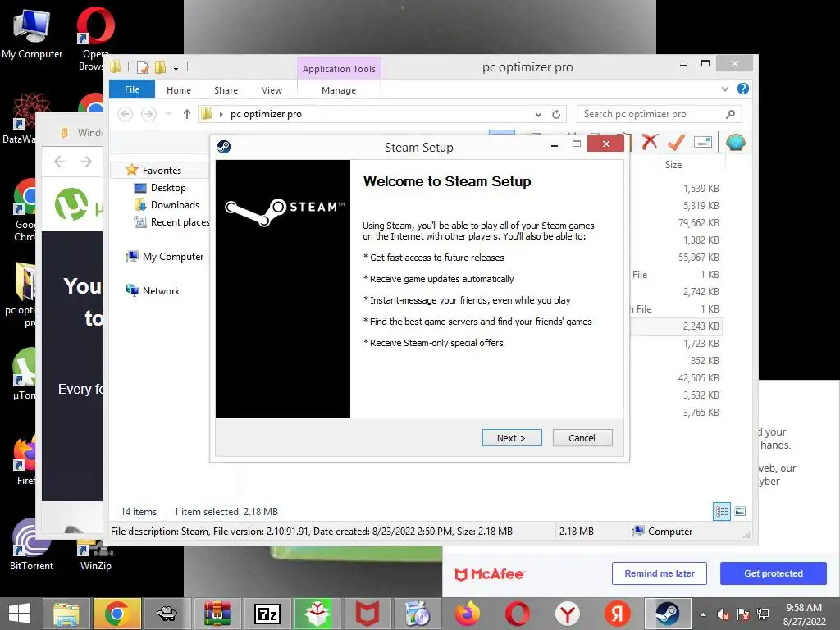Click the Size column header
The height and width of the screenshot is (630, 840).
673,164
